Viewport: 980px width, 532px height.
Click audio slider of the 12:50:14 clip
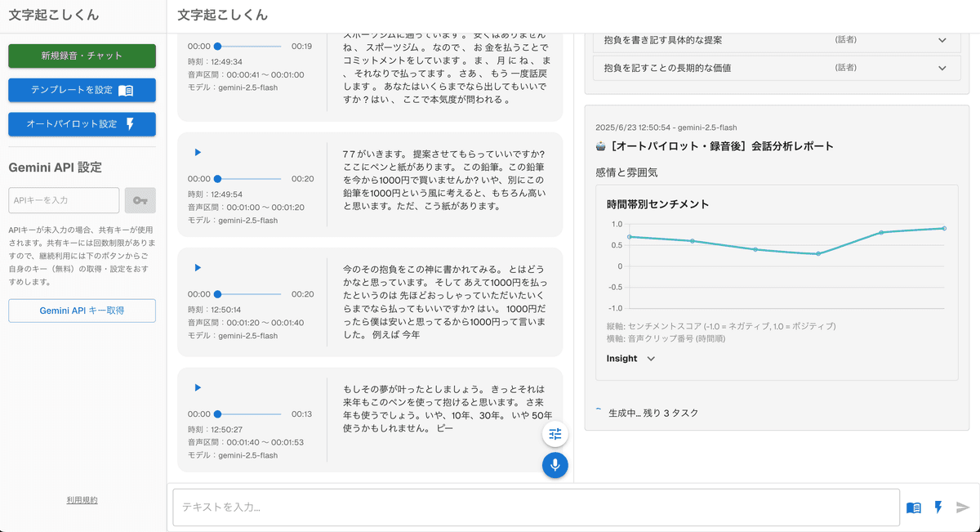coord(249,294)
